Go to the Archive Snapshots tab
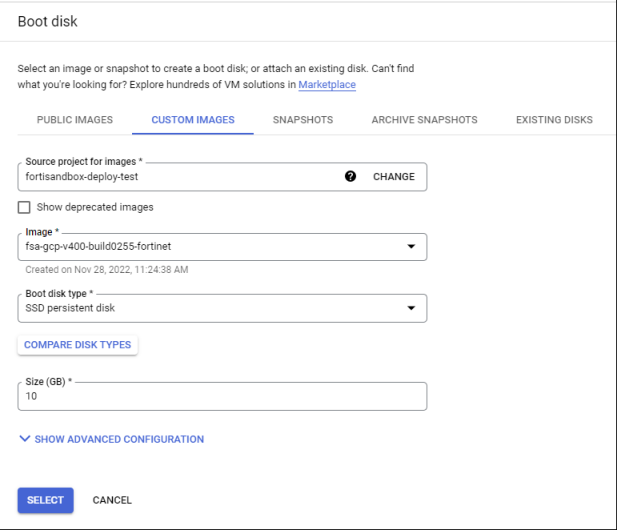This screenshot has height=530, width=617. tap(424, 120)
